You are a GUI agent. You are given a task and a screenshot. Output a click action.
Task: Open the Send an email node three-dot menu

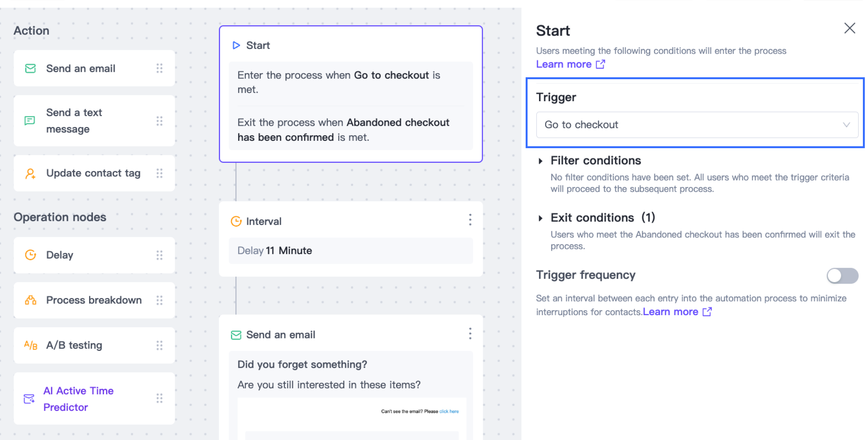pos(470,334)
